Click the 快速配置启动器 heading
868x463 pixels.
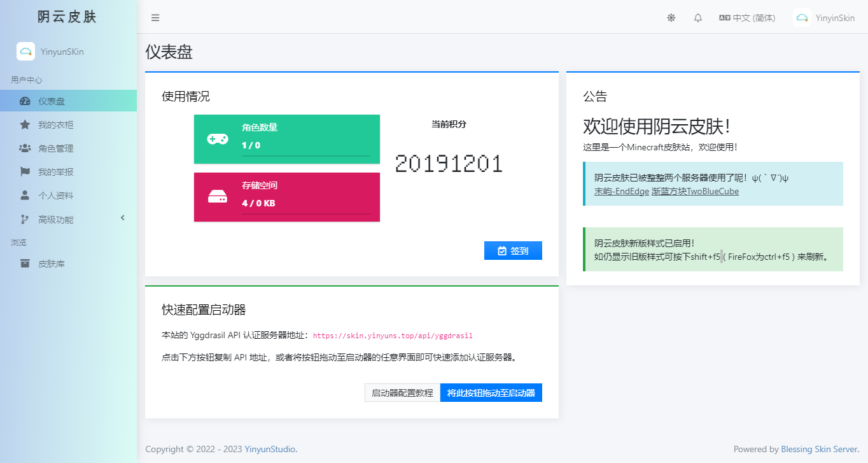pos(204,310)
